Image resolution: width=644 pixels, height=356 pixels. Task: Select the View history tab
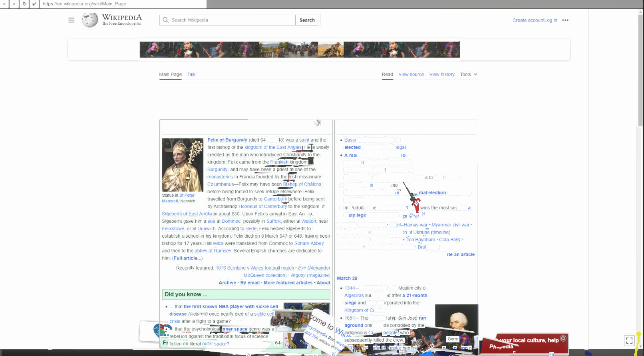[x=441, y=74]
